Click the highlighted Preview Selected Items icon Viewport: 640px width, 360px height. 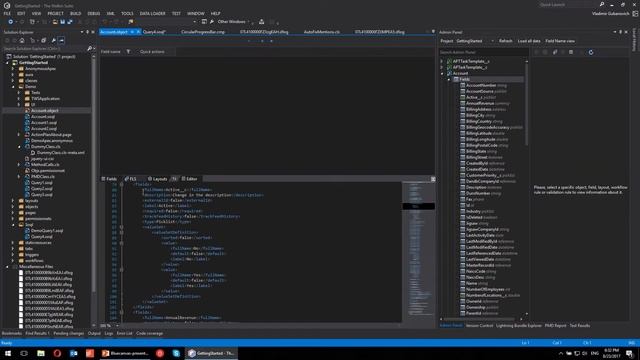pyautogui.click(x=61, y=40)
